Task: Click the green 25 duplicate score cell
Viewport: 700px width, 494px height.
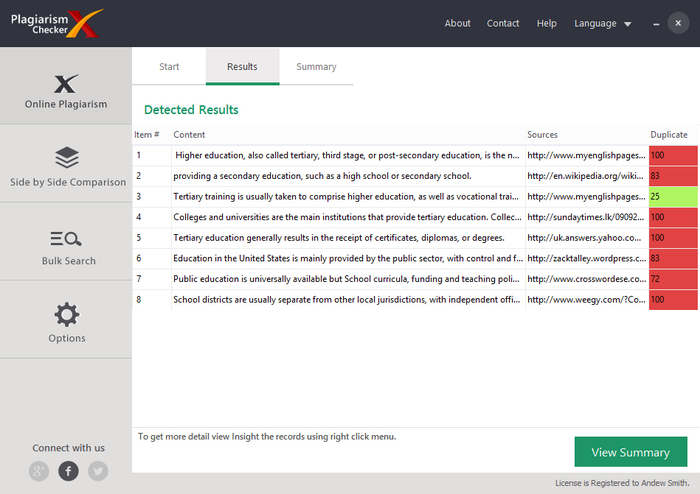Action: 673,196
